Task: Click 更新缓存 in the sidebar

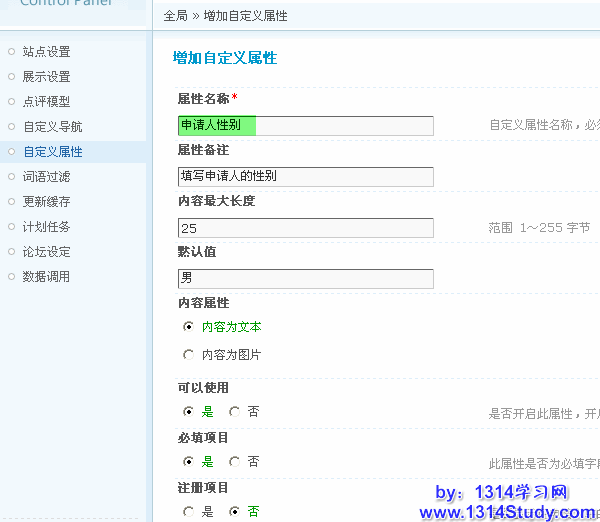Action: 46,202
